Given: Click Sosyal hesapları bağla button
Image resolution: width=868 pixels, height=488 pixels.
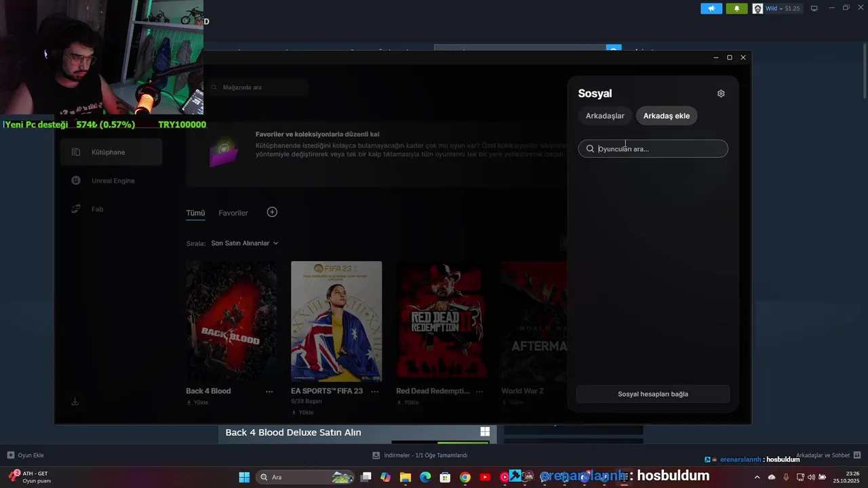Looking at the screenshot, I should [x=653, y=394].
